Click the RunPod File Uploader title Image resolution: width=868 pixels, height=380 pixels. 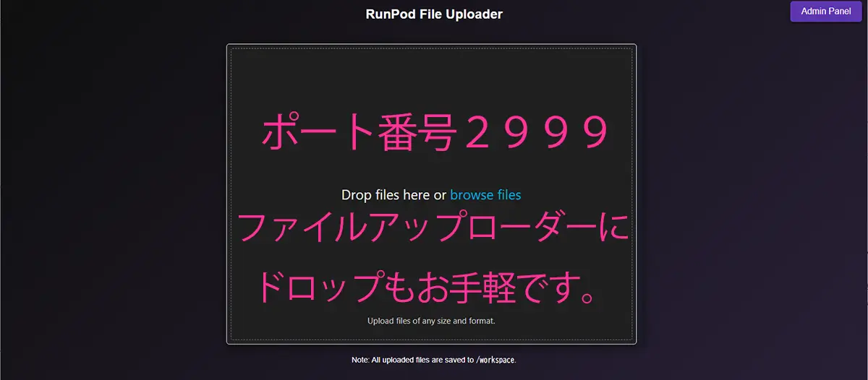(434, 14)
